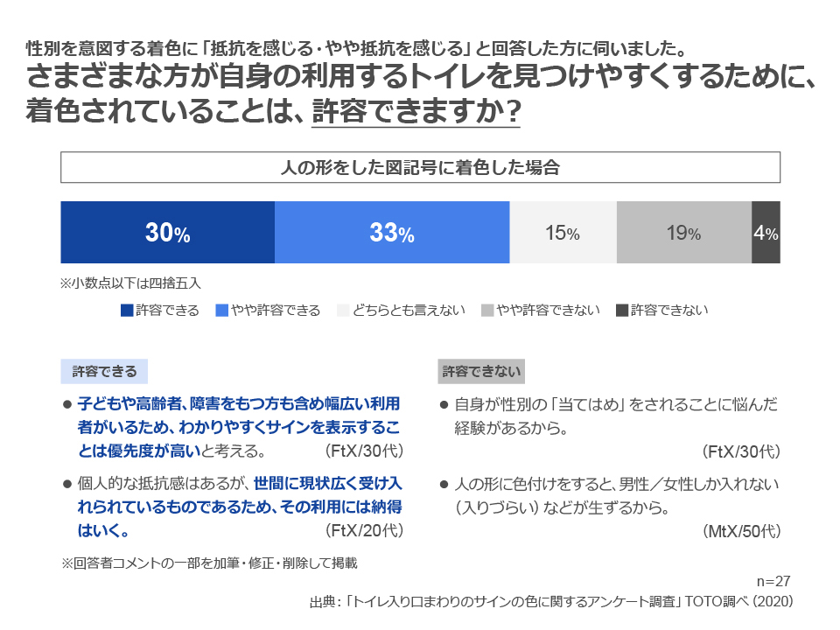Click the 世間に現状広く受け入れられている comment
Viewport: 840px width, 630px height.
[240, 507]
